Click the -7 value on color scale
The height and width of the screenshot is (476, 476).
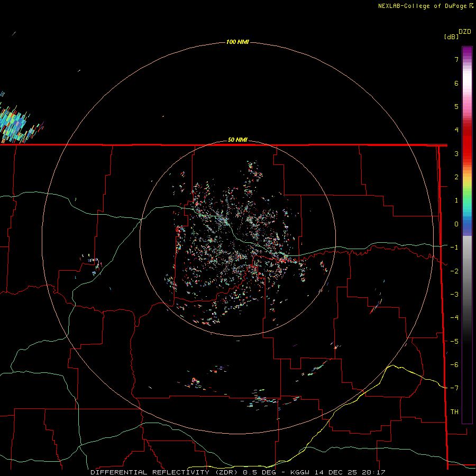pos(454,388)
